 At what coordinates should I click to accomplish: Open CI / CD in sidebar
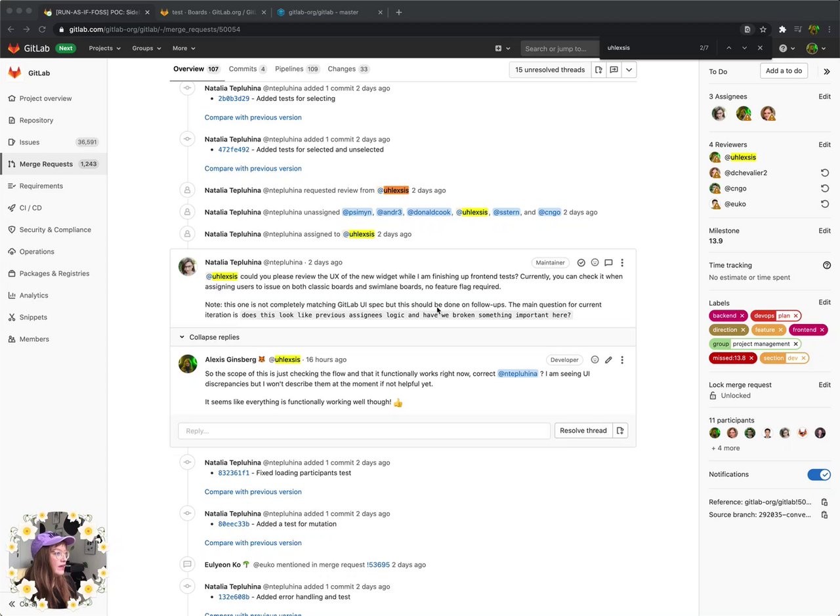[x=54, y=208]
